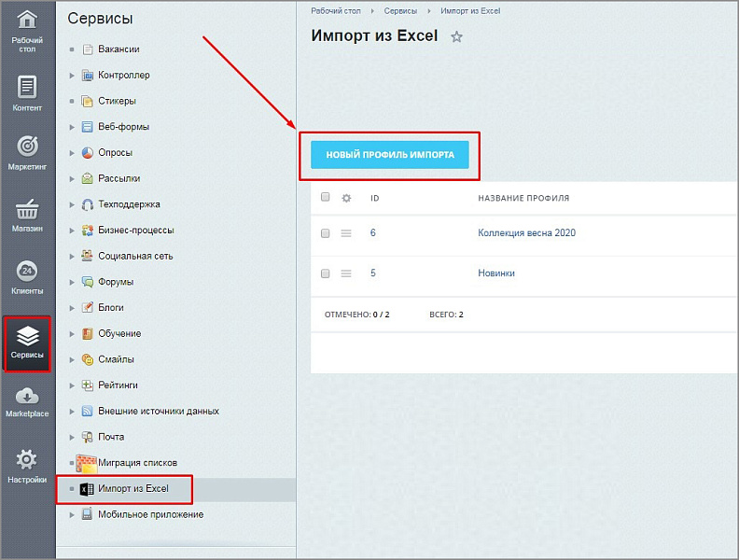Open Миграция списков menu item
This screenshot has height=560, width=739.
[136, 463]
